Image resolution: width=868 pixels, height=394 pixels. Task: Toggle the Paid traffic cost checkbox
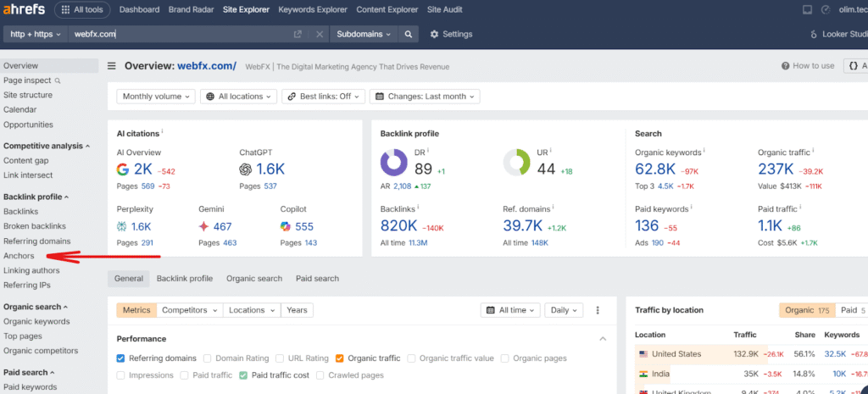pos(243,375)
